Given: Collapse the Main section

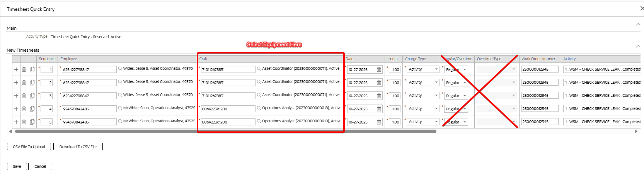Looking at the screenshot, I should (x=638, y=24).
